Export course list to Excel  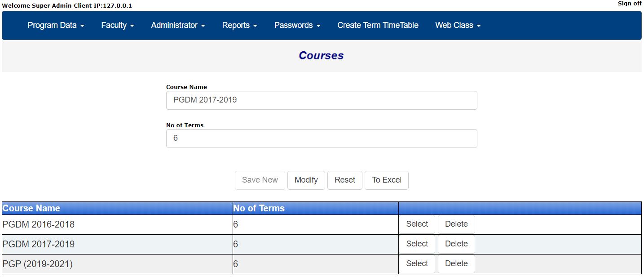pyautogui.click(x=386, y=180)
